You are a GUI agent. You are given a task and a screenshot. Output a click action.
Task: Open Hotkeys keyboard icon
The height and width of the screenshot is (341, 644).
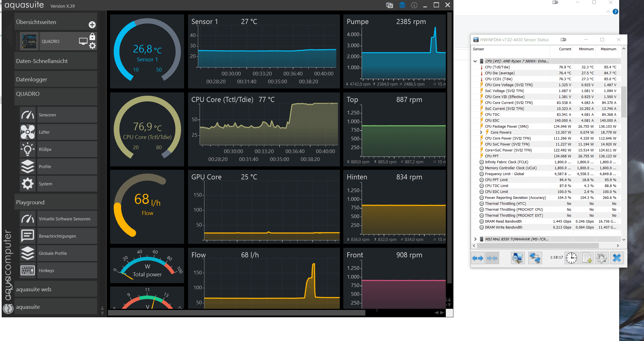28,270
